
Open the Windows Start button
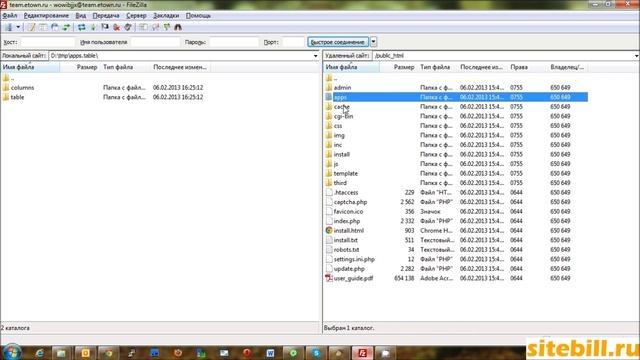point(12,352)
